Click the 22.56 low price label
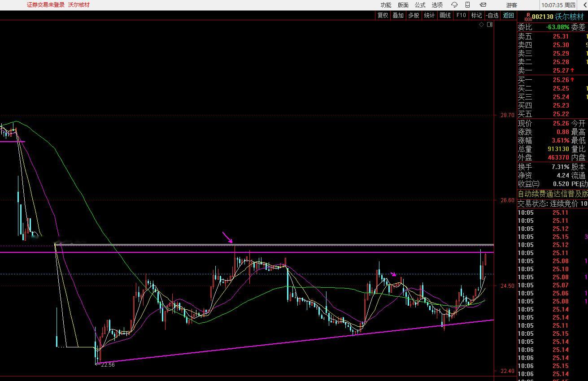 tap(108, 365)
